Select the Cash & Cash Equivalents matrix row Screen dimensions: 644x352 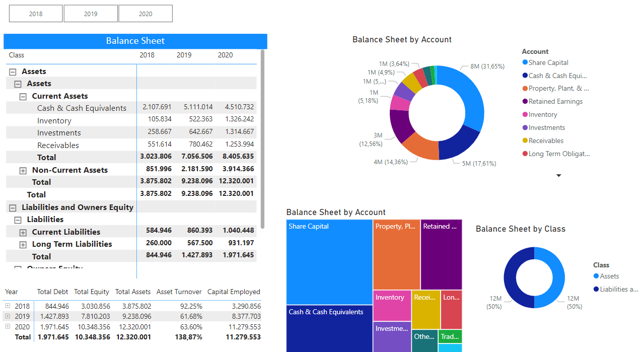131,108
